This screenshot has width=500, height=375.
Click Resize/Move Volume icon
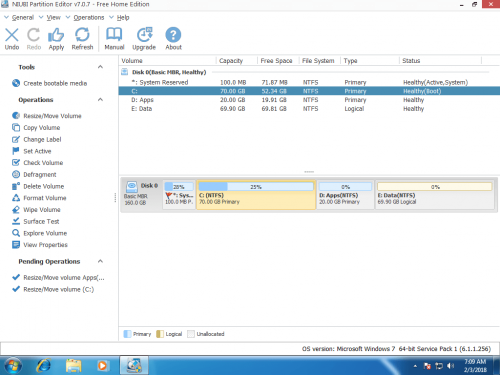coord(16,116)
